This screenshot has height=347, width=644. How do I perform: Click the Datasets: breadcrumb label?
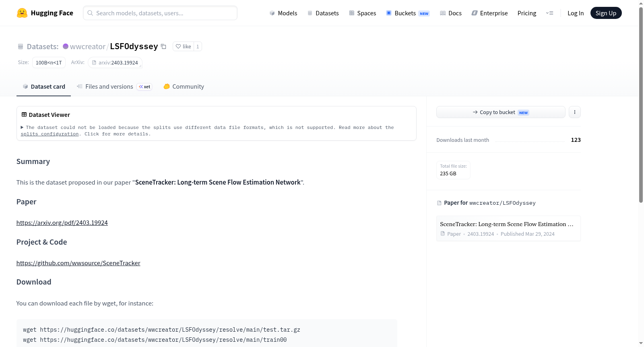tap(43, 46)
